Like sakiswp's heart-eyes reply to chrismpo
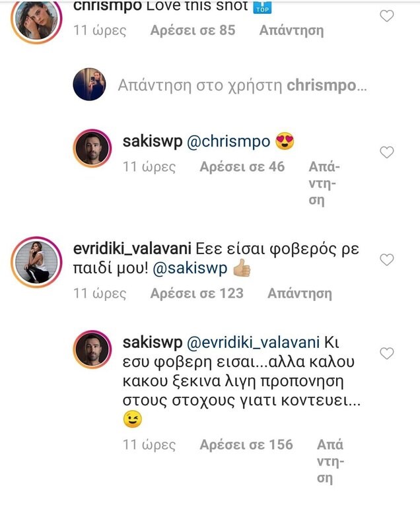 [387, 152]
